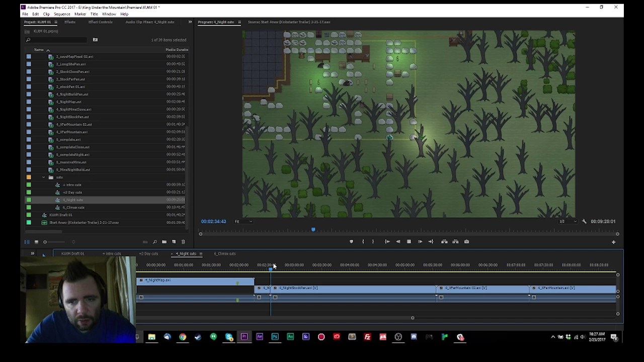This screenshot has width=644, height=362.
Task: Open Google Chrome from the taskbar
Action: pos(183,337)
